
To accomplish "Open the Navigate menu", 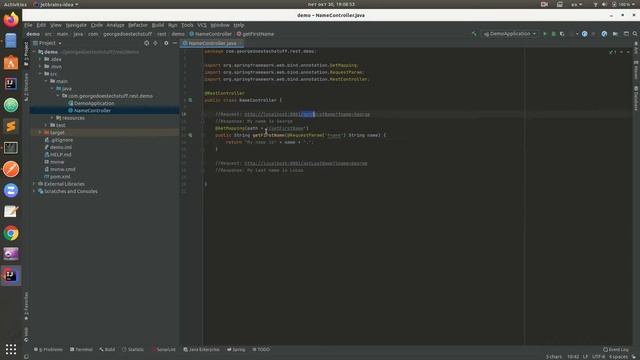I will [x=76, y=25].
